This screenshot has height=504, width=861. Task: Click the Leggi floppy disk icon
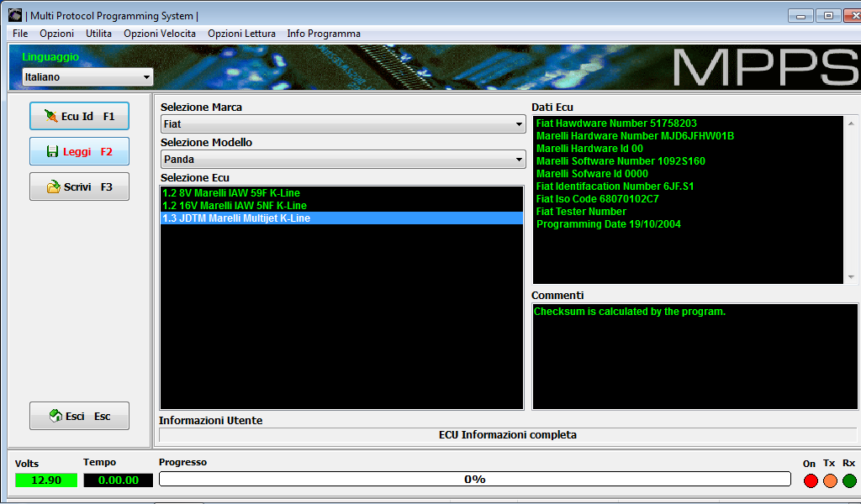pyautogui.click(x=52, y=151)
